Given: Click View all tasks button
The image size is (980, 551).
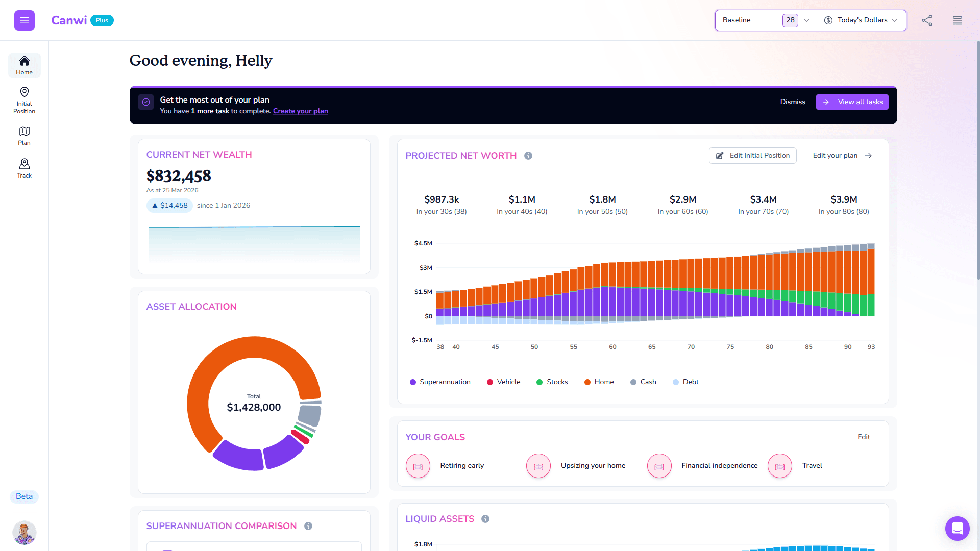Looking at the screenshot, I should coord(852,102).
